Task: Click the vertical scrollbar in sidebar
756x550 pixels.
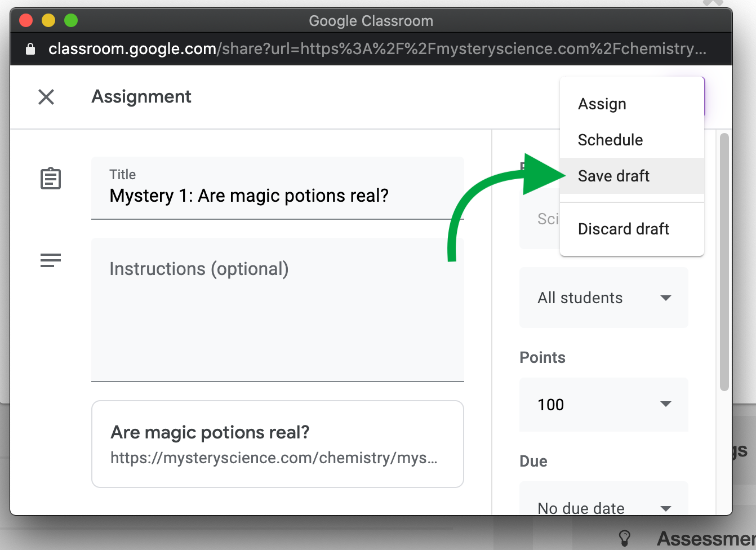Action: click(724, 262)
